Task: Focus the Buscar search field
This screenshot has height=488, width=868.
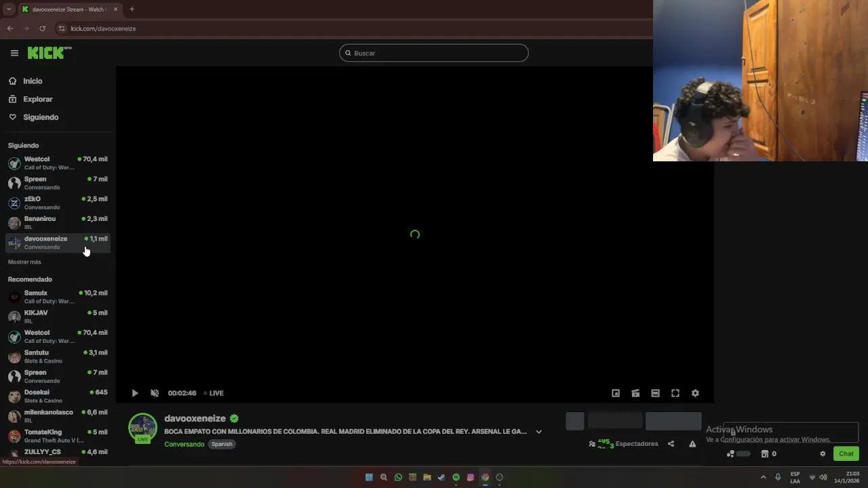Action: click(x=434, y=53)
